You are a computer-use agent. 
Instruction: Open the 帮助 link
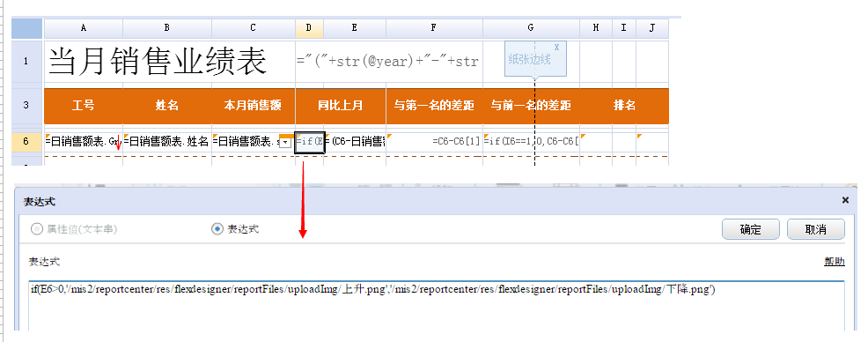[835, 262]
